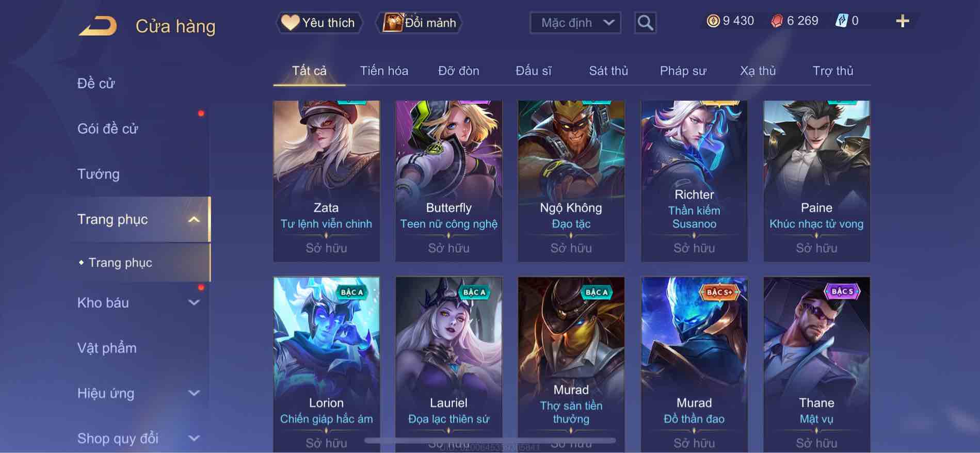Switch to the Sát thủ tab
This screenshot has height=453, width=980.
[x=608, y=71]
